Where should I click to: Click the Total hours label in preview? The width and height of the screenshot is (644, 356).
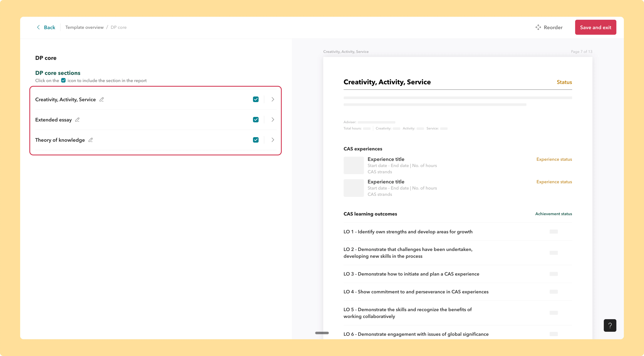(x=353, y=128)
